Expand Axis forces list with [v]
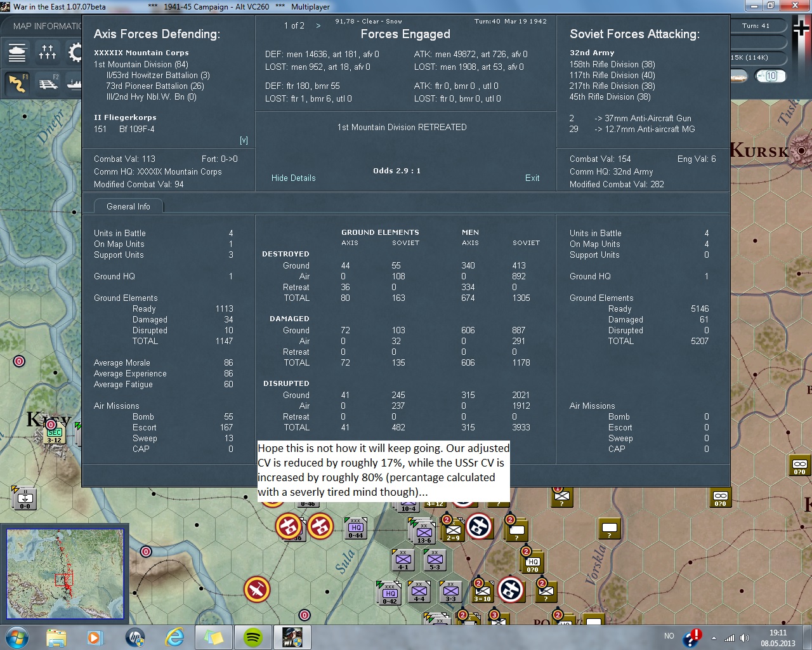812x650 pixels. (244, 140)
